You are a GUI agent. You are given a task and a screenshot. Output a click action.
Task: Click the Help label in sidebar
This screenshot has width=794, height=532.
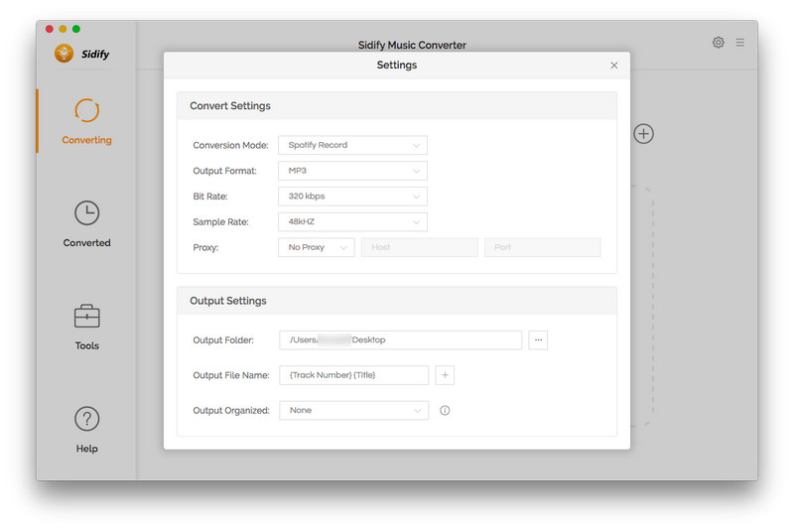86,449
